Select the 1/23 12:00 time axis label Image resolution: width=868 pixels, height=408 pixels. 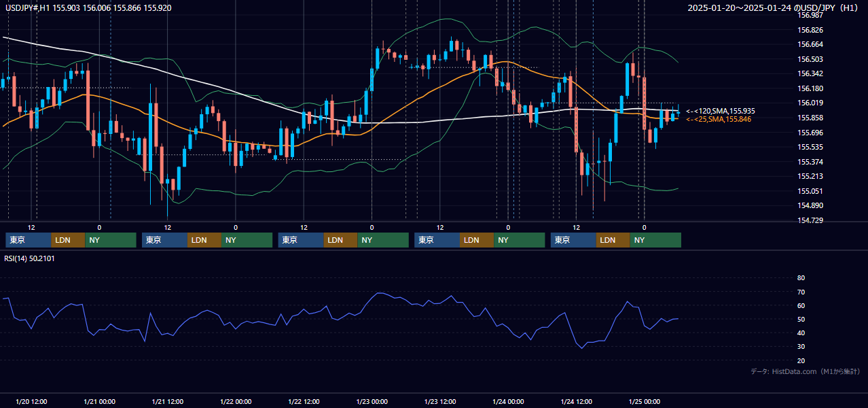(x=440, y=402)
